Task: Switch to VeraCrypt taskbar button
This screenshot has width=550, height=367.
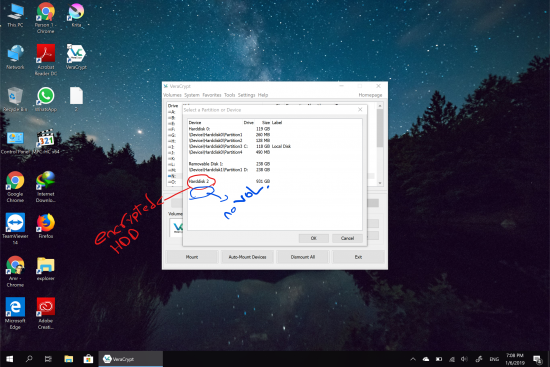Action: [x=130, y=359]
